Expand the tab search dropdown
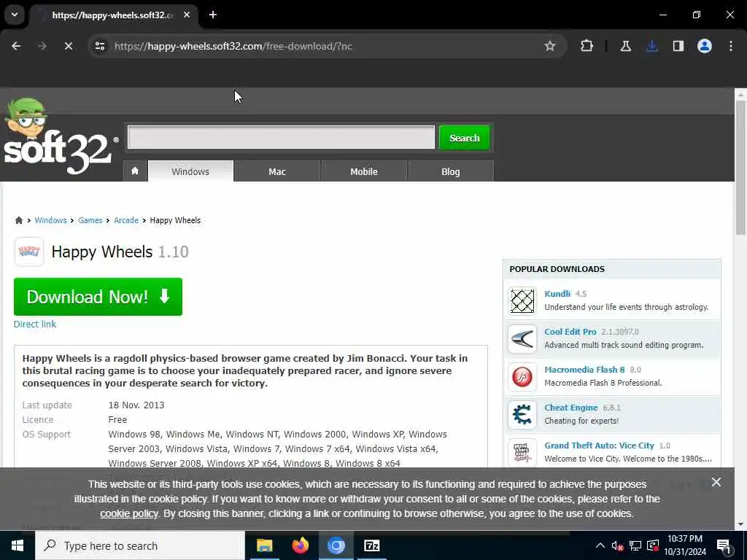This screenshot has width=747, height=560. pos(15,15)
